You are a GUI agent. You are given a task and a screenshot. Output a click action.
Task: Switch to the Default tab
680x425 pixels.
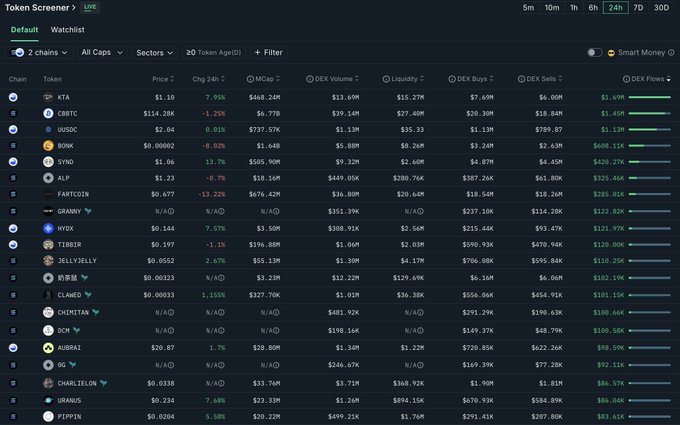click(x=24, y=29)
